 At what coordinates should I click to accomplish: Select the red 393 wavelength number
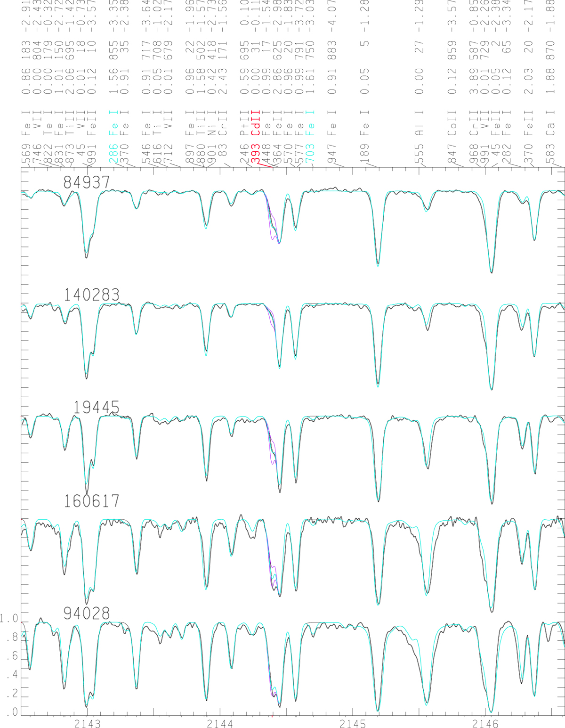[x=256, y=154]
